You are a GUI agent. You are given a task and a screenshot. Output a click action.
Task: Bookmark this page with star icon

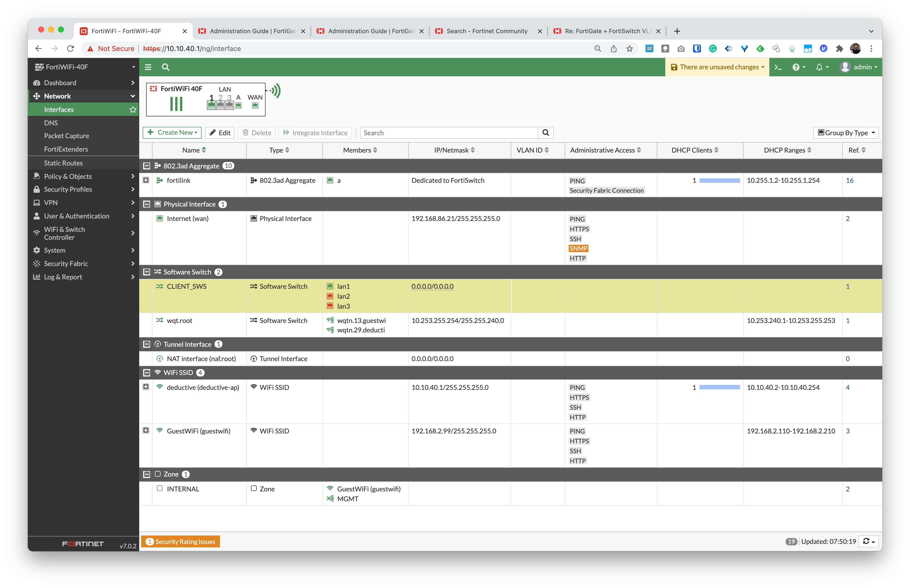tap(629, 49)
